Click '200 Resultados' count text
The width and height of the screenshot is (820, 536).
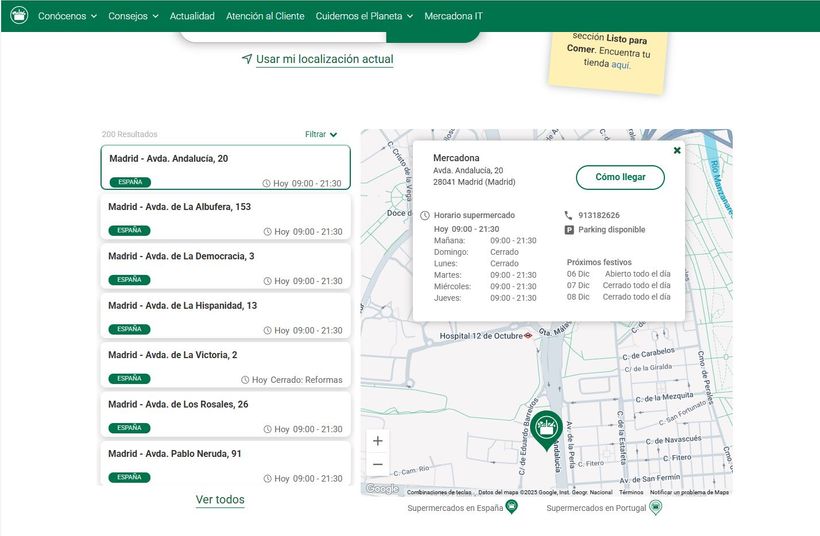click(129, 134)
